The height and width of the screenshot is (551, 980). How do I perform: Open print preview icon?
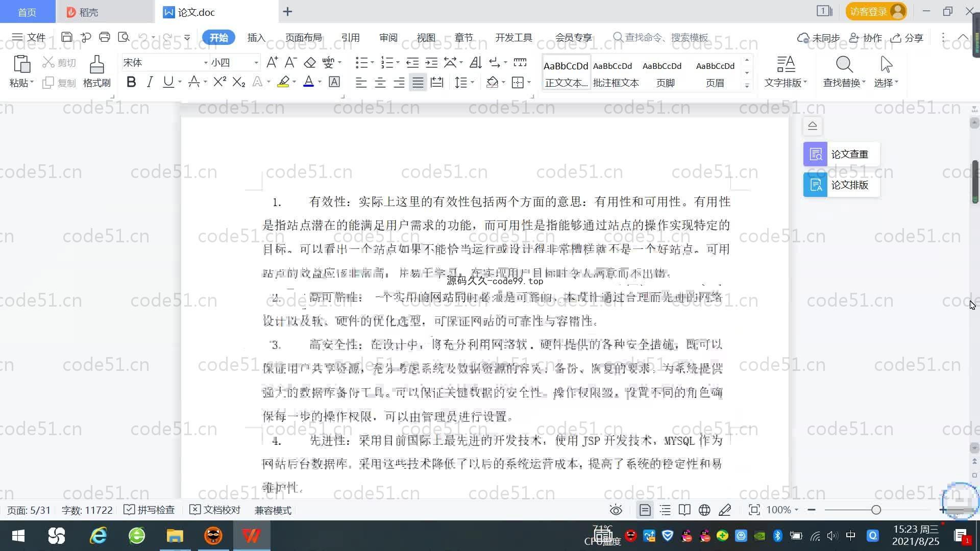[x=124, y=37]
